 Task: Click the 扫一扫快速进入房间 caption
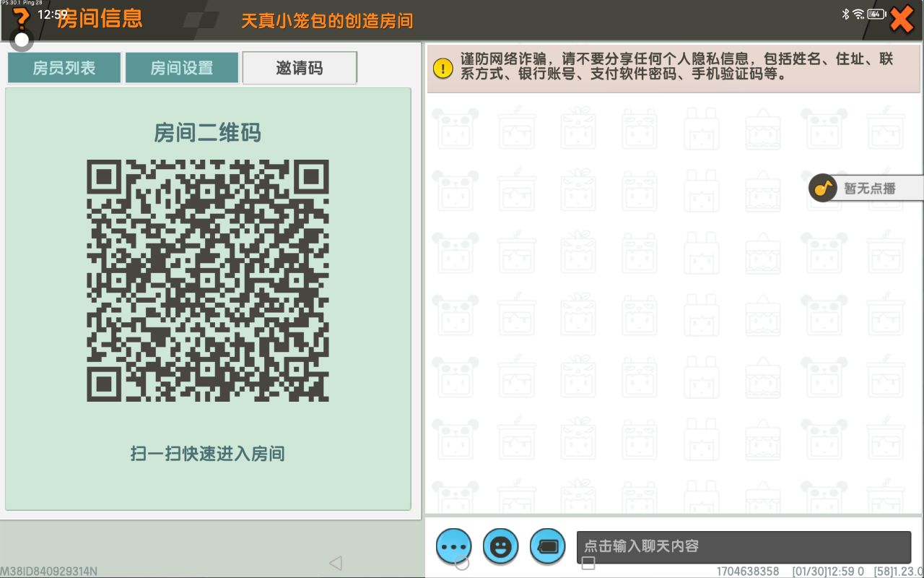coord(208,454)
